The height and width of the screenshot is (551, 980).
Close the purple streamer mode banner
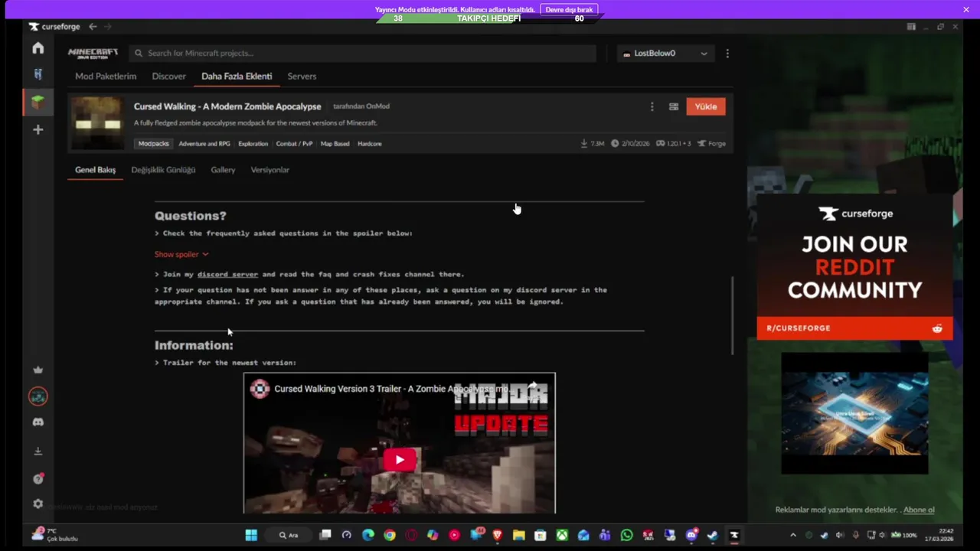(966, 9)
